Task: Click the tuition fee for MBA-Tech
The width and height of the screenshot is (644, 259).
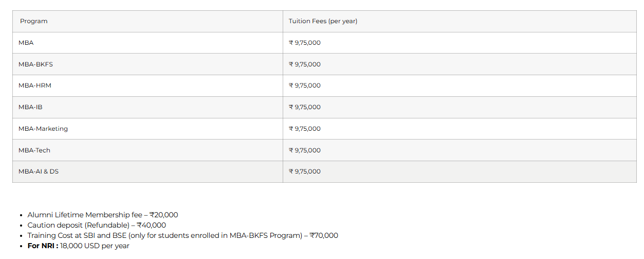Action: coord(305,150)
